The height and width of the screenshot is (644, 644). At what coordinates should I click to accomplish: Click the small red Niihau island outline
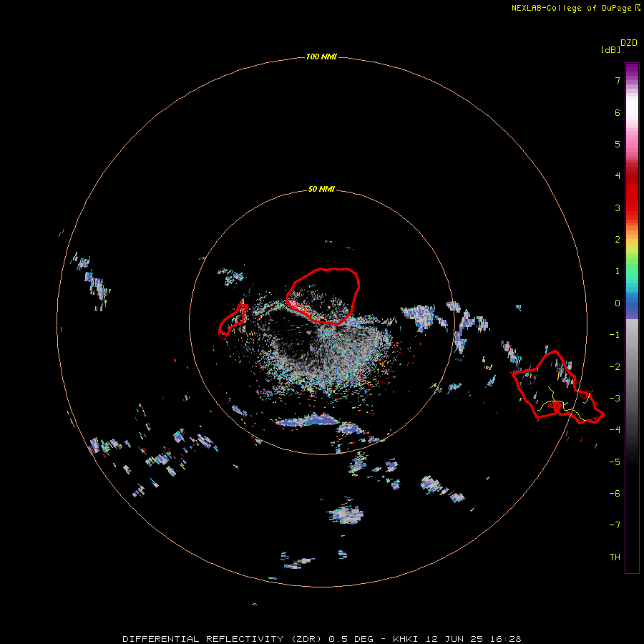click(x=233, y=321)
